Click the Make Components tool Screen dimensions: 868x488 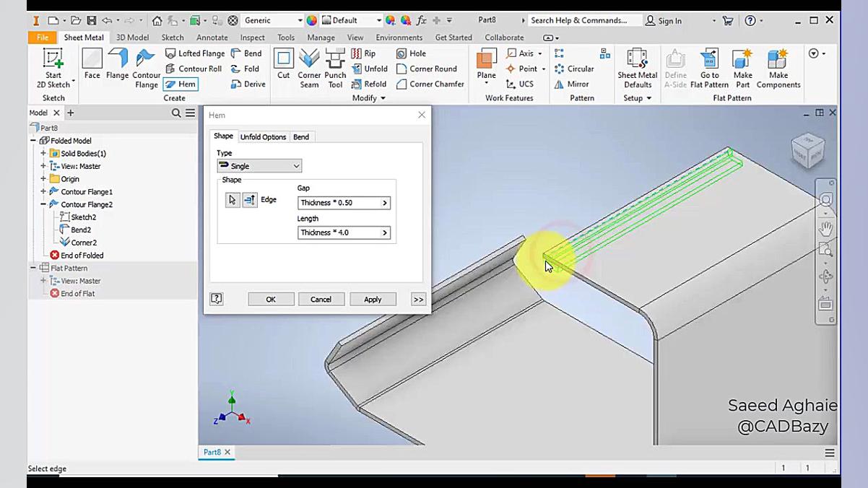(x=778, y=69)
